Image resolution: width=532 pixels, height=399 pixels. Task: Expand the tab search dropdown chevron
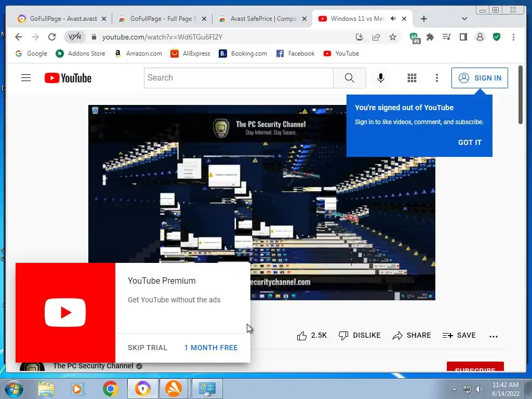464,19
